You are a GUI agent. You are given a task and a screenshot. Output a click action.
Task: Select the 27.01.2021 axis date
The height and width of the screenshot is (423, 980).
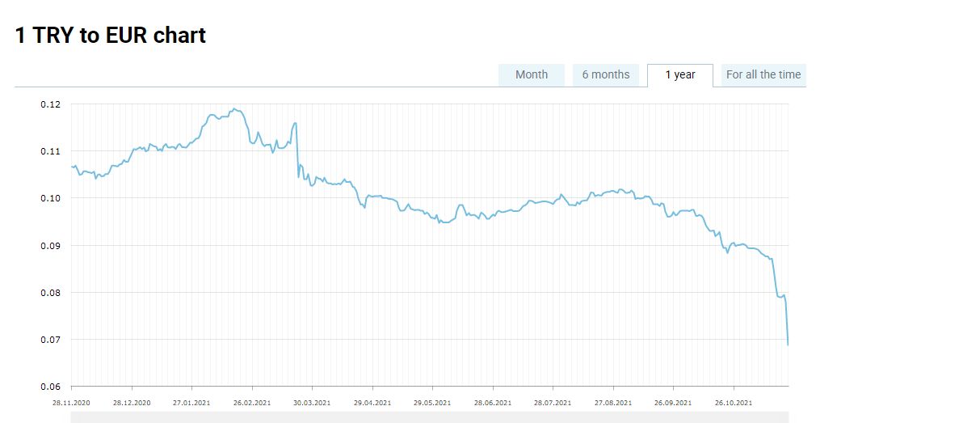[192, 402]
